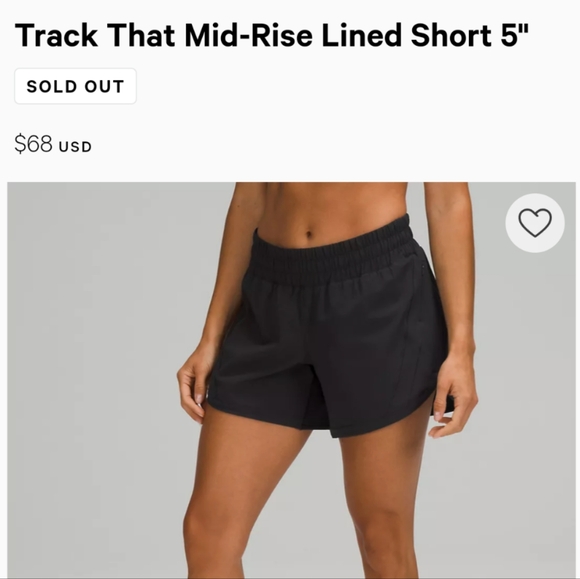Viewport: 580px width, 579px height.
Task: Click the SOLD OUT badge
Action: click(x=75, y=86)
